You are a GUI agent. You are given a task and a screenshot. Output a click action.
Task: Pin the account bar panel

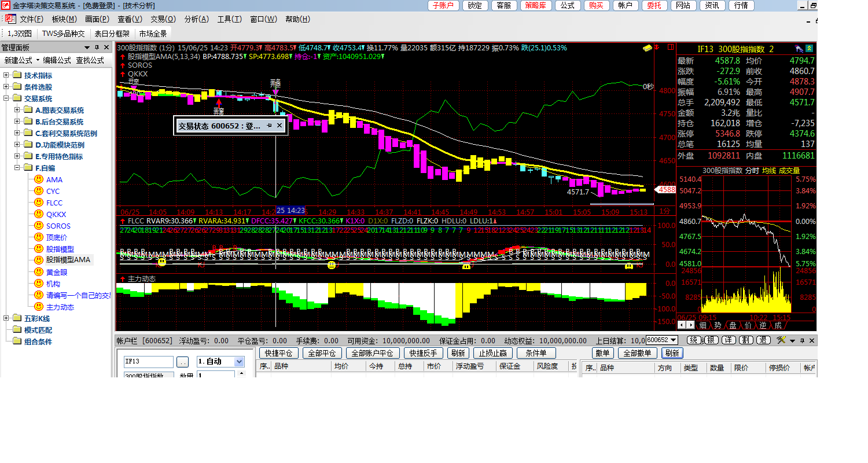pyautogui.click(x=802, y=340)
